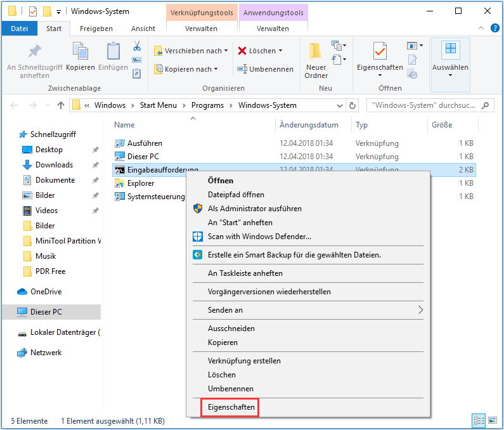The height and width of the screenshot is (430, 504).
Task: Click the up-arrow navigation button
Action: click(x=61, y=105)
